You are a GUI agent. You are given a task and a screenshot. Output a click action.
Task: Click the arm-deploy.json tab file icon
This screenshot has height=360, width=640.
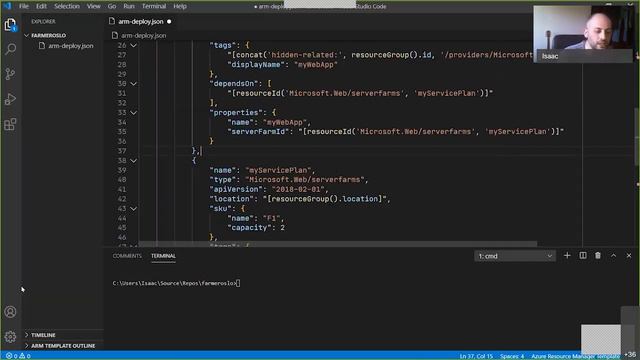coord(112,21)
